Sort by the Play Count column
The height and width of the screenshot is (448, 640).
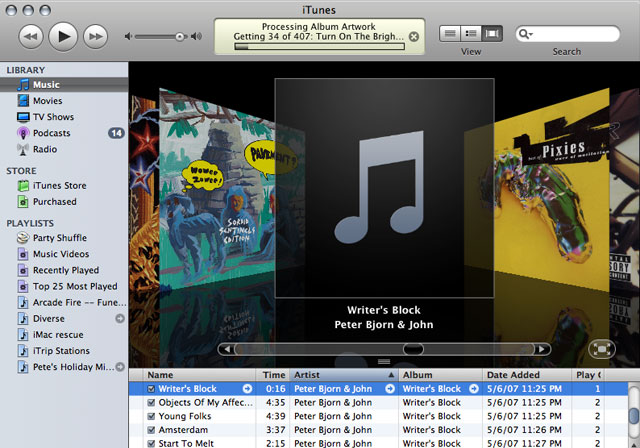[588, 375]
